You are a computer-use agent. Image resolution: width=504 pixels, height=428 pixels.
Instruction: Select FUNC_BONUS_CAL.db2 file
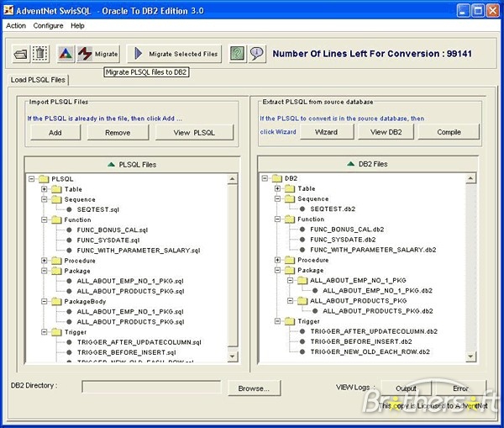(347, 230)
